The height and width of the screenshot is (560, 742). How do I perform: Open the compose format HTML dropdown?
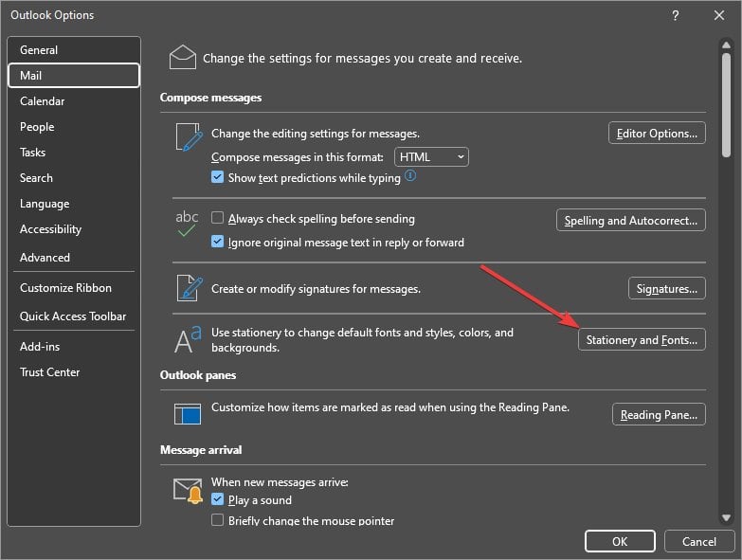[431, 157]
